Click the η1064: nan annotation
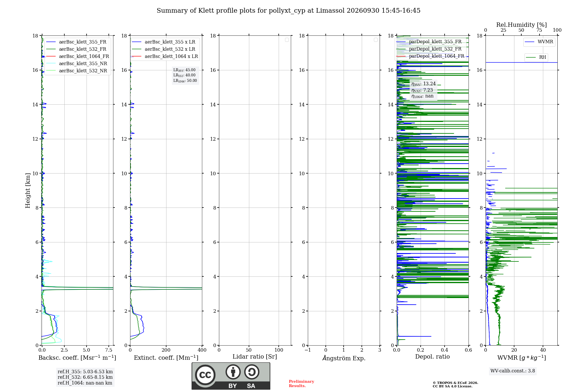Viewport: 577px width, 392px height. 422,96
